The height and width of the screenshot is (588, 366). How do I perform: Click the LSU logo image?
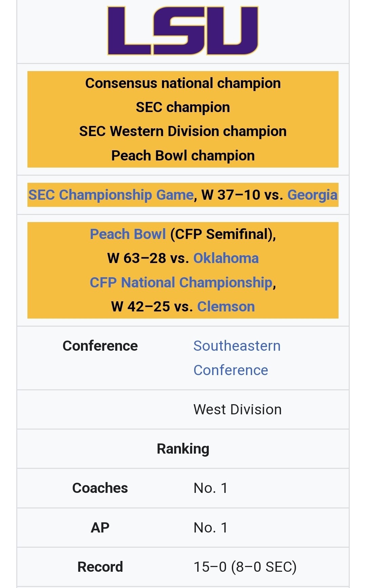click(x=183, y=30)
